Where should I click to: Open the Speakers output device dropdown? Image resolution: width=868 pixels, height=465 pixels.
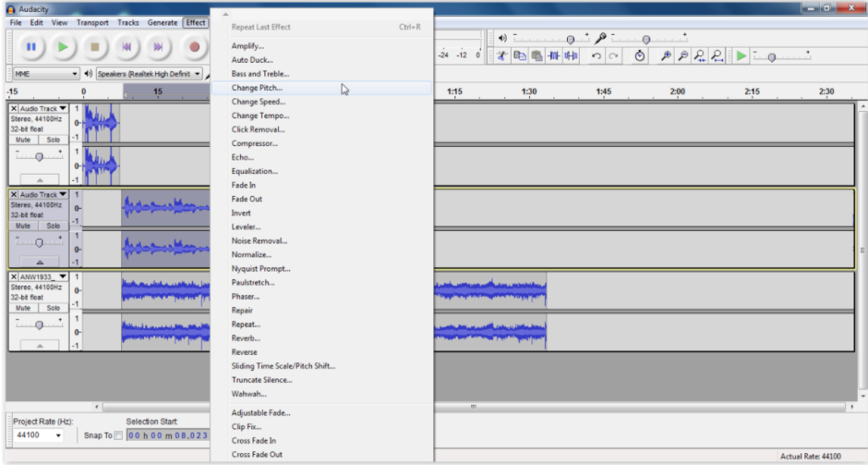click(x=149, y=74)
